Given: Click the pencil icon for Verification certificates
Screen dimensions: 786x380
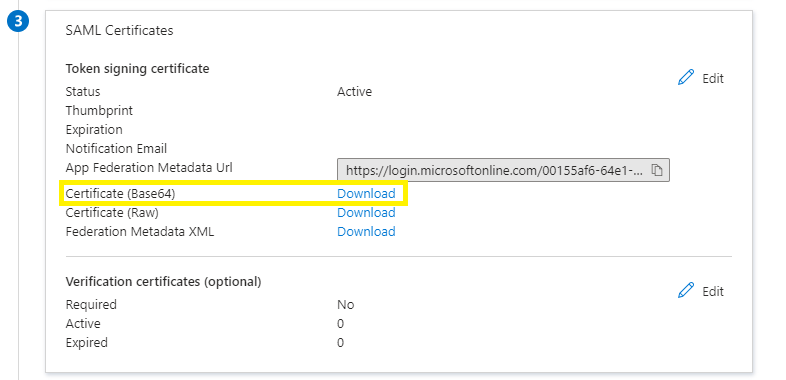Looking at the screenshot, I should tap(686, 290).
